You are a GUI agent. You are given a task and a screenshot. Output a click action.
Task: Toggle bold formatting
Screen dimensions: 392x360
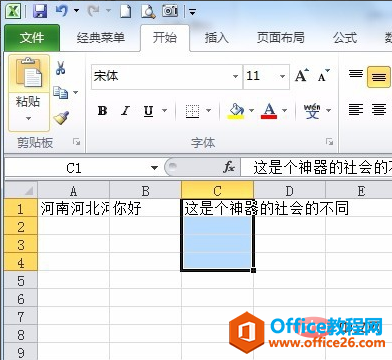click(102, 110)
